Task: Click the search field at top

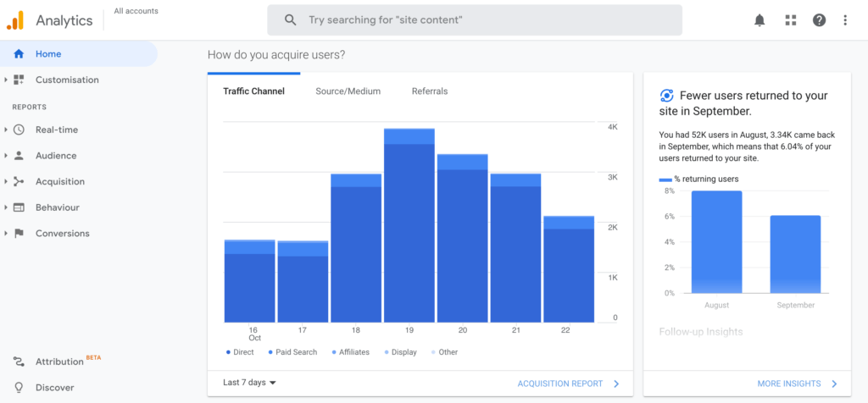Action: (x=475, y=19)
